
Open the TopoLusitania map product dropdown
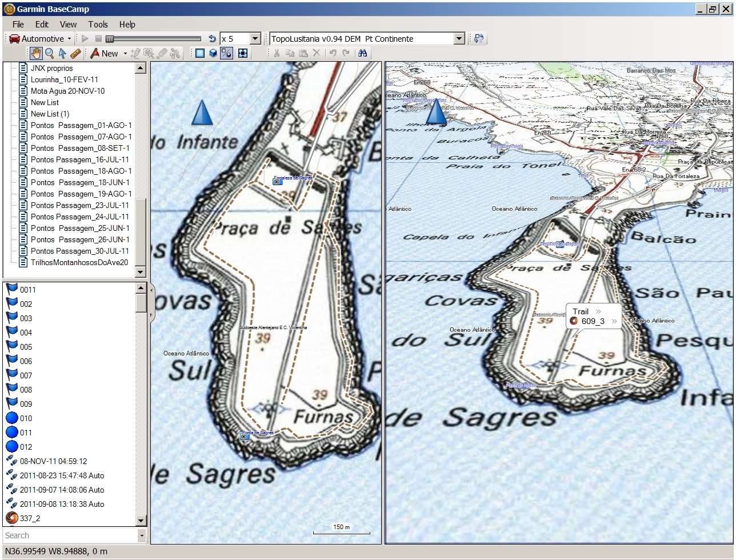coord(459,38)
